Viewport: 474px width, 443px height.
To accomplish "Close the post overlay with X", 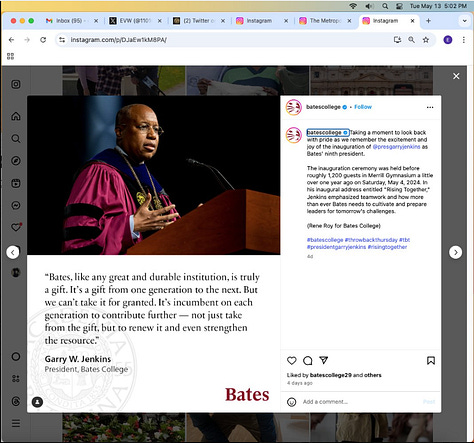I will pos(456,76).
